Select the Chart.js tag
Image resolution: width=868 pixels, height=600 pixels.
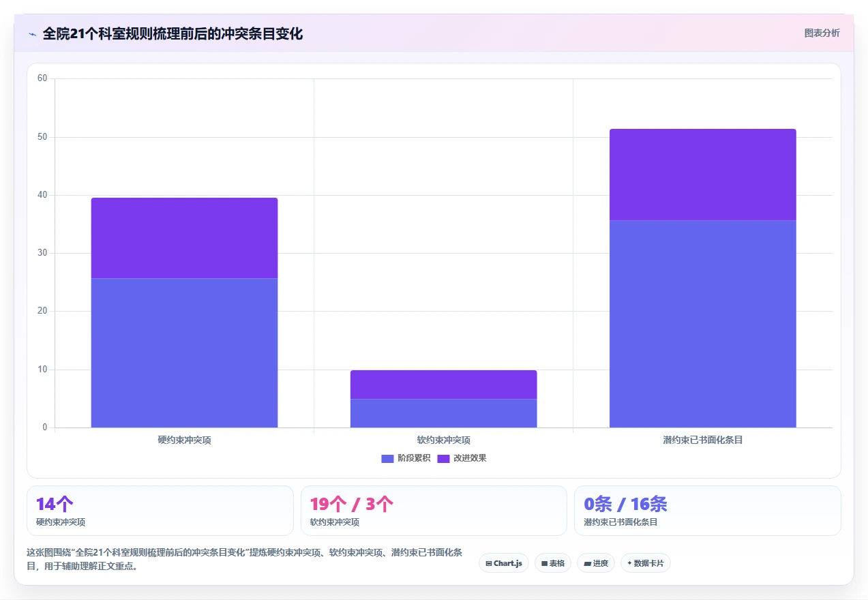click(504, 563)
